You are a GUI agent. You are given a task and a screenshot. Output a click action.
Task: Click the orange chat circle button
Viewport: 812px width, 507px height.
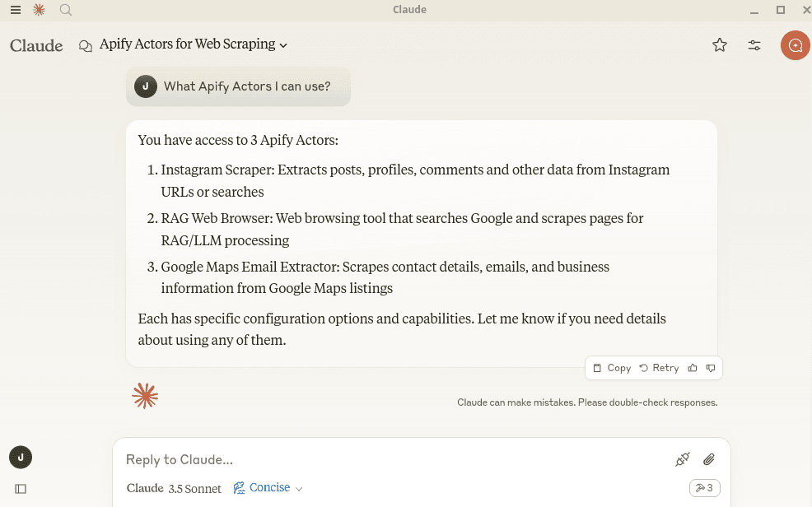796,45
